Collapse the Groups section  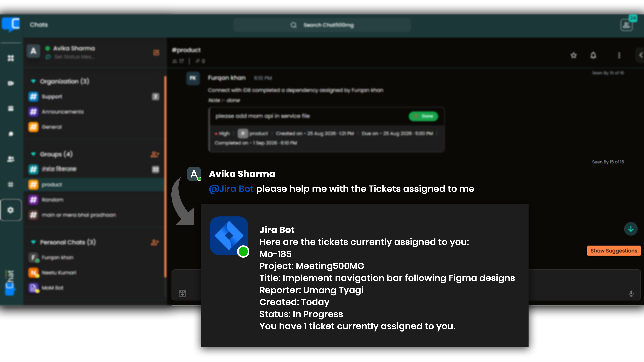pos(33,154)
